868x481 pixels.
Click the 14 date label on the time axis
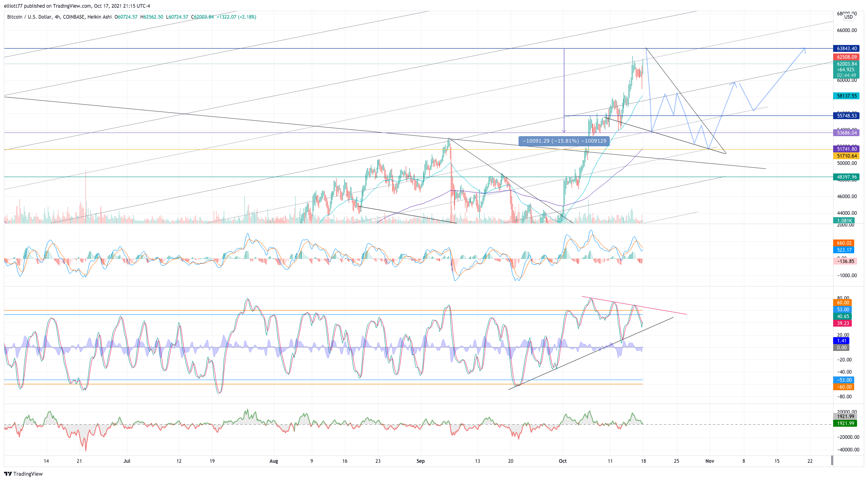coord(46,461)
